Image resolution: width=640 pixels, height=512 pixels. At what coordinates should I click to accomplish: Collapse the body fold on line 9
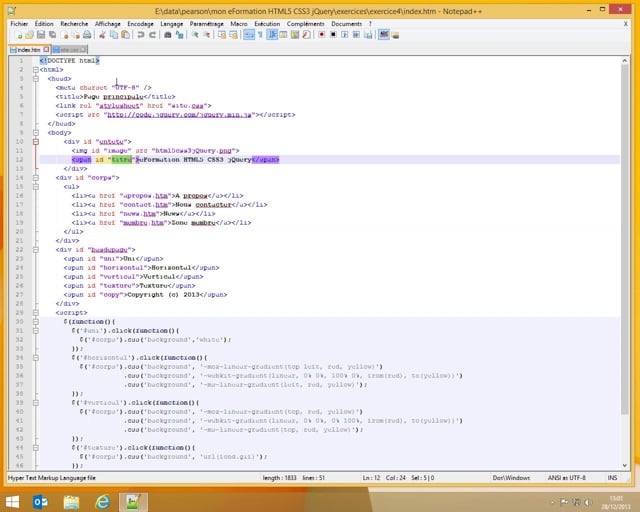pyautogui.click(x=36, y=133)
